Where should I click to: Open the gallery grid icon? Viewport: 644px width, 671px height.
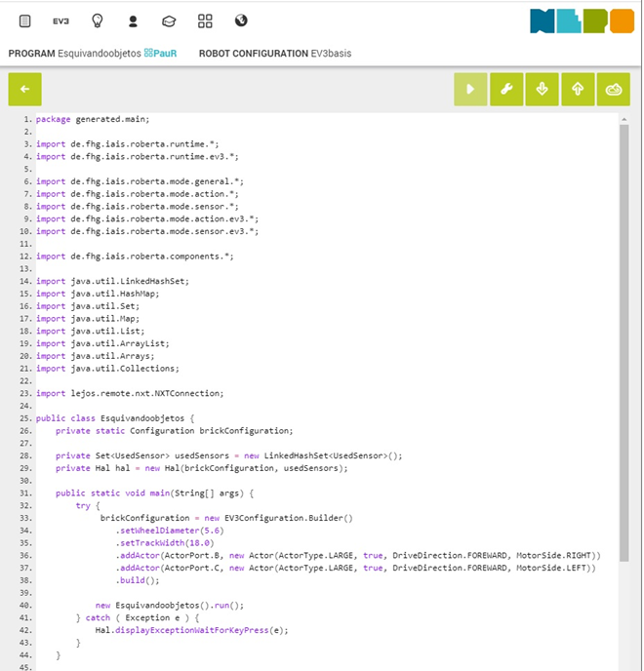205,20
